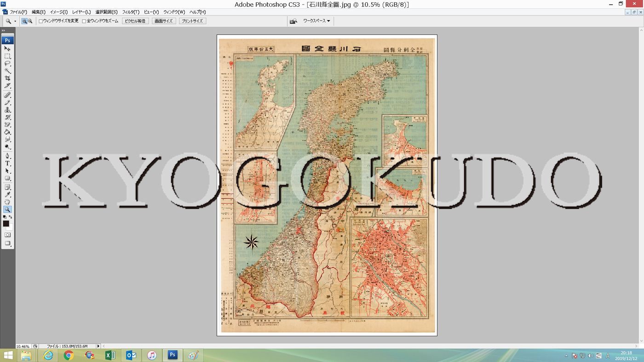The height and width of the screenshot is (362, 644).
Task: Open the status bar info flyout arrow
Action: click(x=98, y=346)
